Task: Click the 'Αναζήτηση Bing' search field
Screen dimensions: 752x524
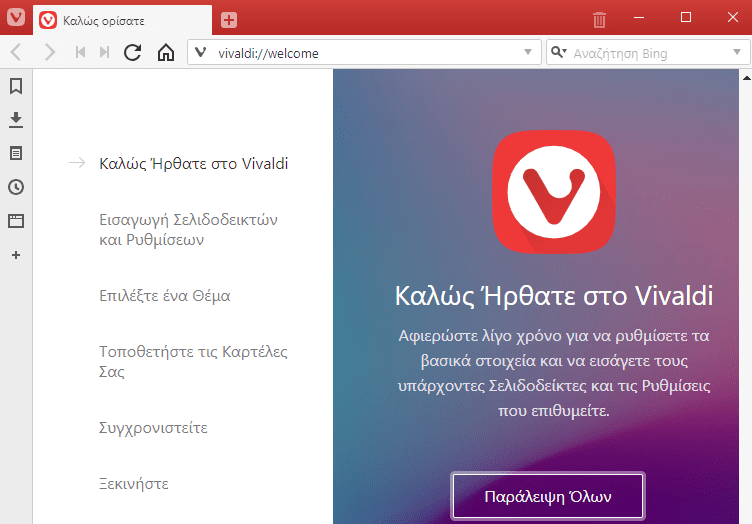Action: click(x=650, y=53)
